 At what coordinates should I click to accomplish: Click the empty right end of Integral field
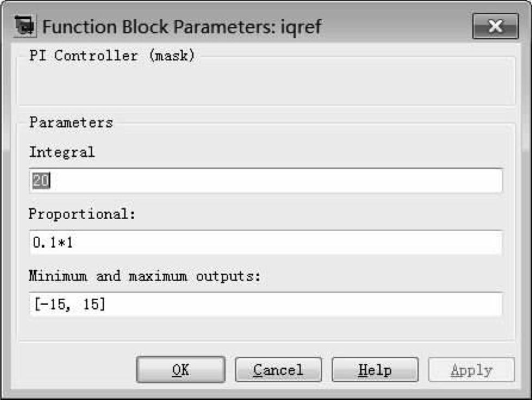tap(435, 181)
